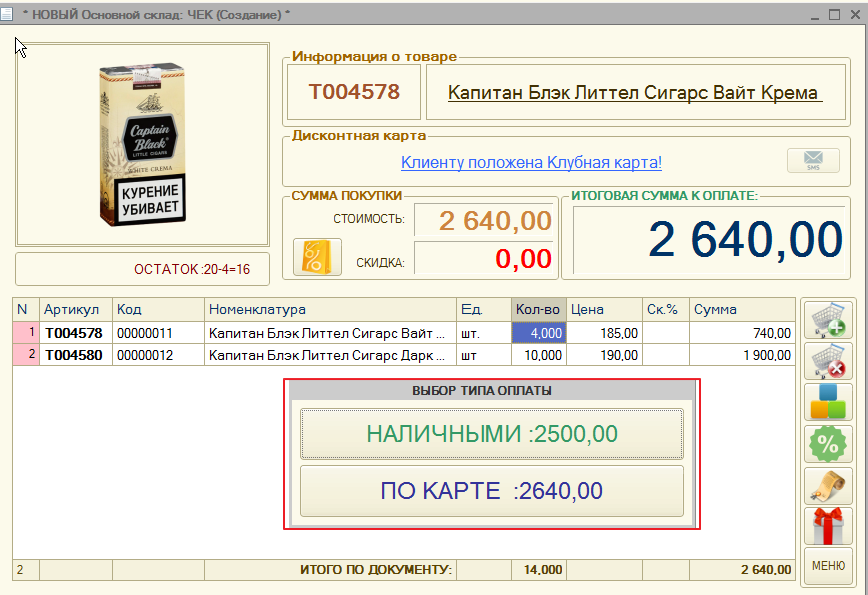Image resolution: width=868 pixels, height=595 pixels.
Task: Click table row article T004580
Action: click(x=75, y=355)
